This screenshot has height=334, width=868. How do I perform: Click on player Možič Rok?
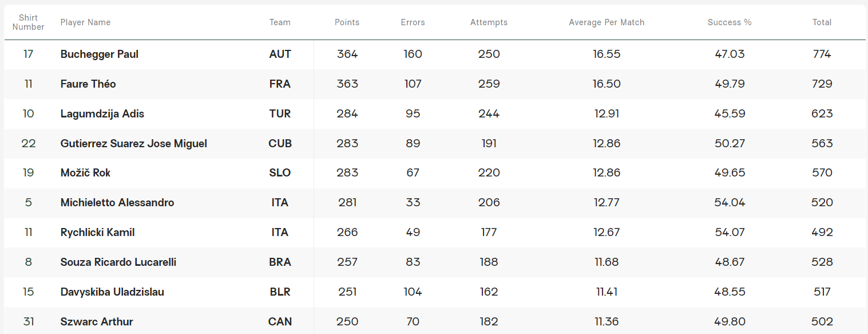85,173
